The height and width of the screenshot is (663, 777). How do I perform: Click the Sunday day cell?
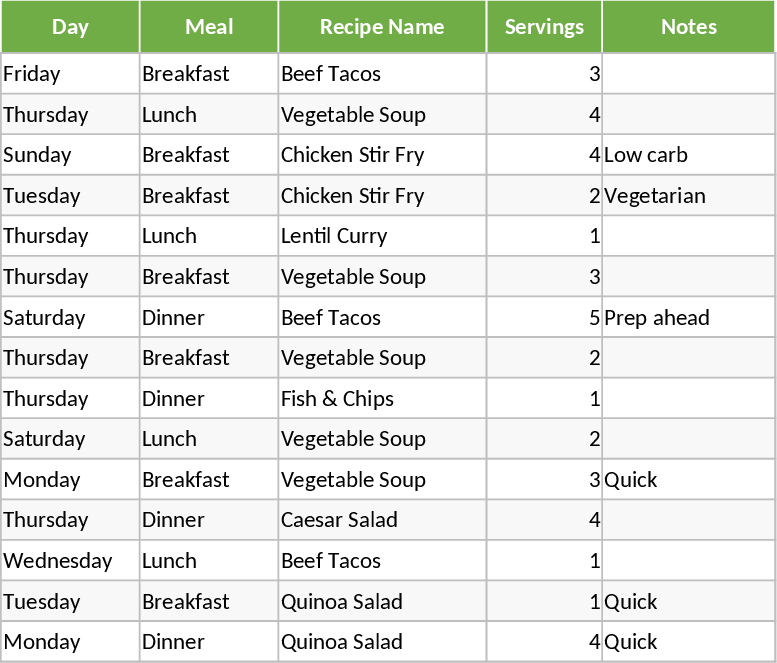click(x=70, y=155)
